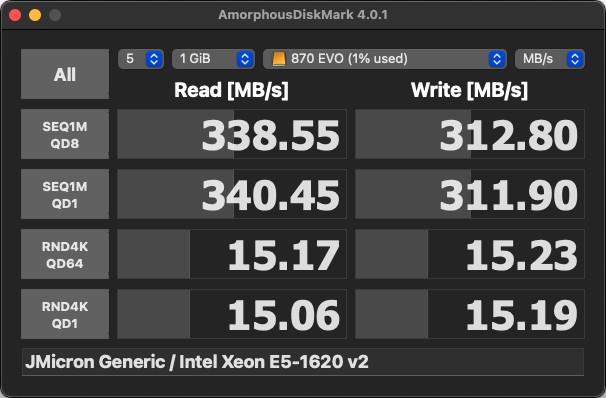Click the SEQ1M QD8 read result 338.55
This screenshot has height=398, width=606.
pos(232,134)
